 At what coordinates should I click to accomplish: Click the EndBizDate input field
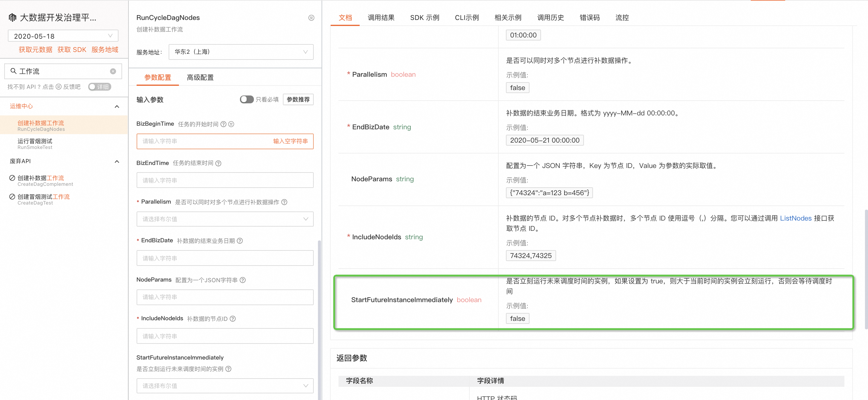coord(225,258)
